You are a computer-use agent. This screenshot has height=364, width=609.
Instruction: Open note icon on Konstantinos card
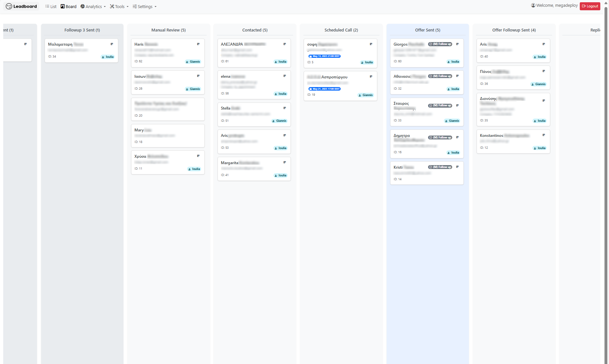[544, 135]
